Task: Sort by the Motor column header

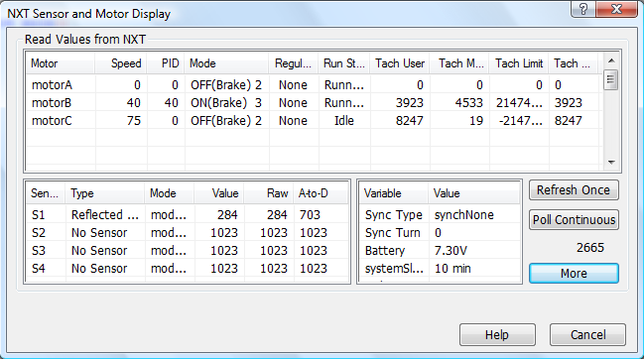Action: (61, 63)
